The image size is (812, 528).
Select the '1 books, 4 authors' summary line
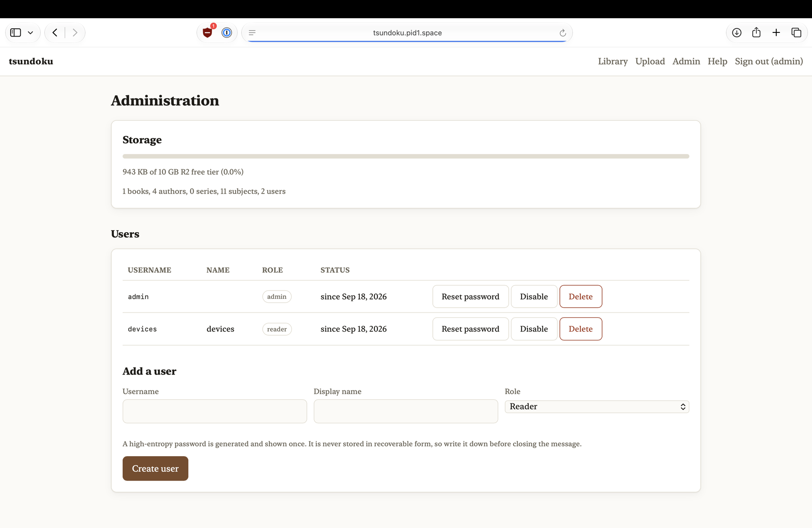204,191
